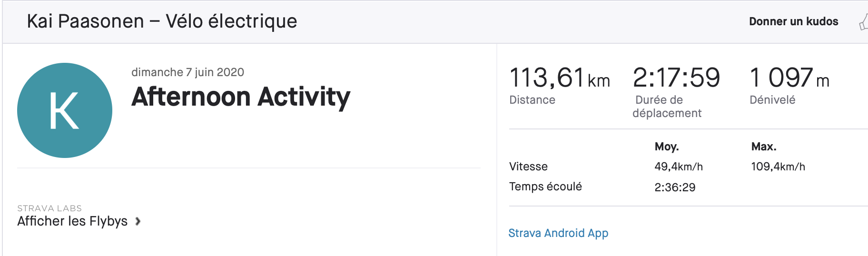This screenshot has width=868, height=256.
Task: Click the 2:36:29 elapsed time value
Action: pyautogui.click(x=675, y=187)
